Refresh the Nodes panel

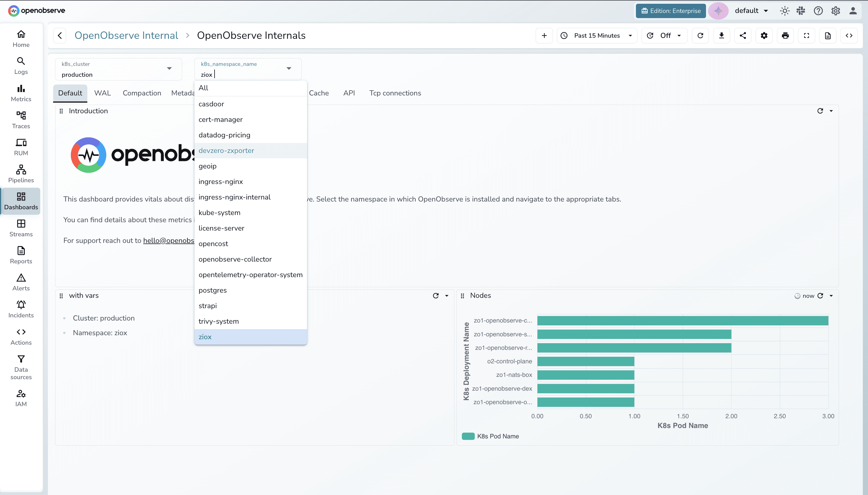(x=820, y=296)
